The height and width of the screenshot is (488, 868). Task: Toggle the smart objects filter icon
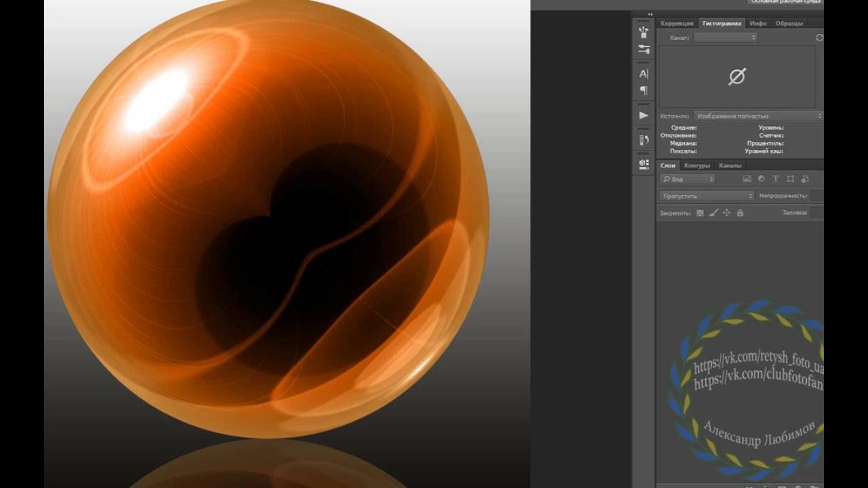click(x=805, y=179)
